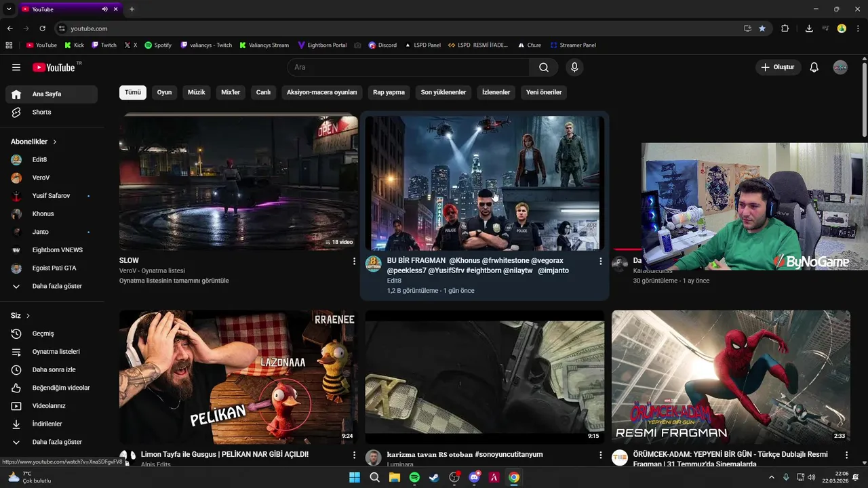The width and height of the screenshot is (868, 488).
Task: Open Chrome extensions puzzle icon
Action: tap(785, 28)
